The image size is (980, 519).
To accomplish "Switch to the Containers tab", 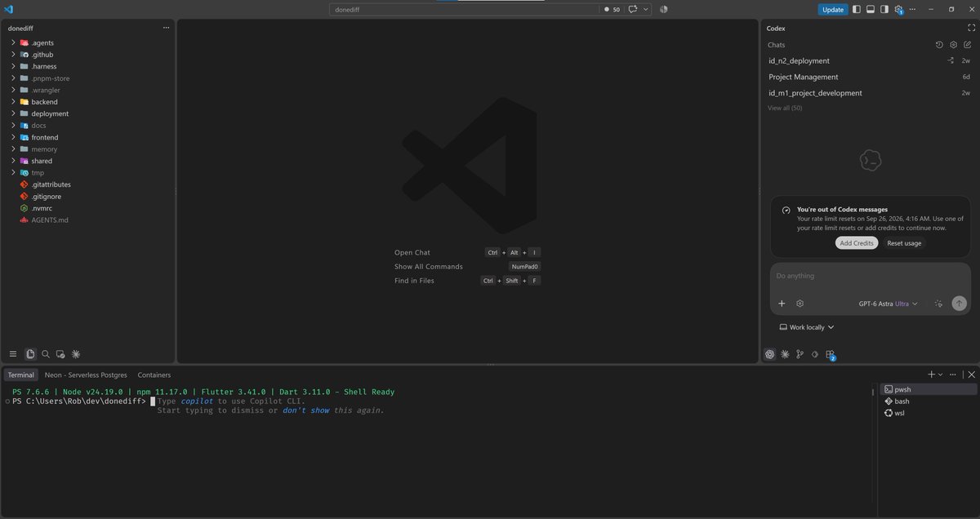I will click(154, 375).
